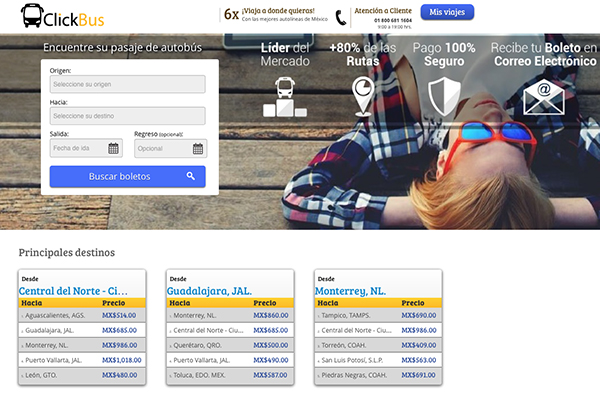This screenshot has width=600, height=400.
Task: Click the Salida Fecha de ida field
Action: pos(86,148)
